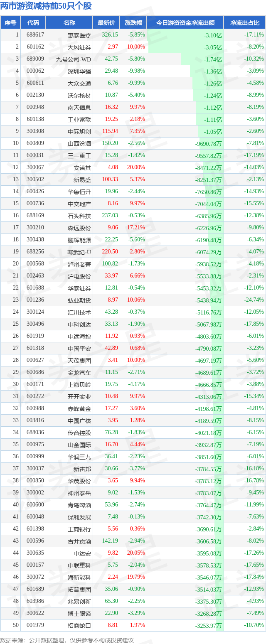Select stock name 华润三九

pyautogui.click(x=79, y=457)
